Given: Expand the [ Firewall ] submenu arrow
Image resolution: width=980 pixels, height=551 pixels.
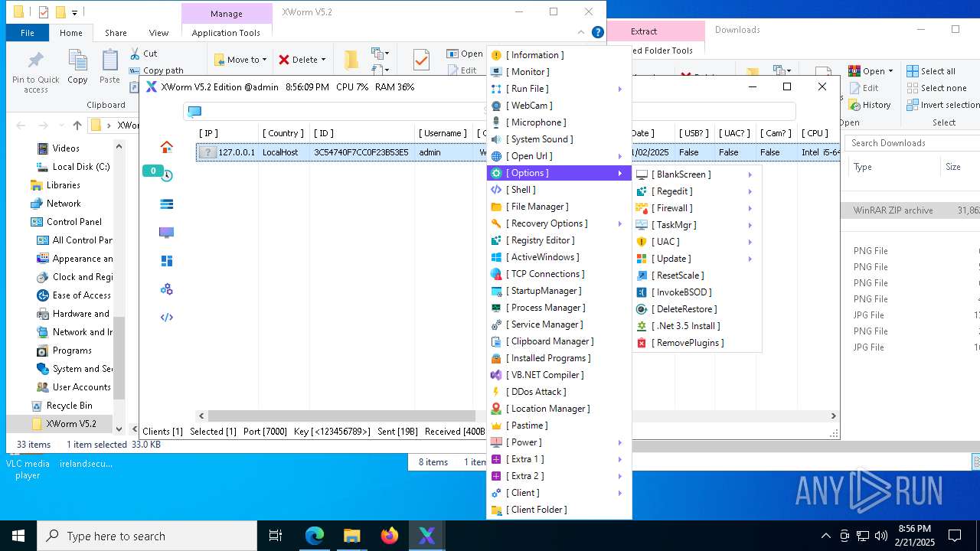Looking at the screenshot, I should (750, 208).
